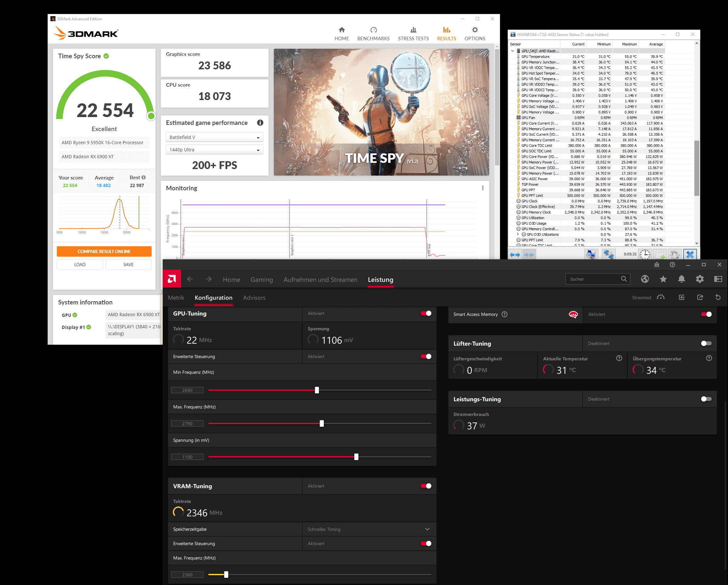Open the Metrik subtab
Screen dimensions: 728x585
[x=176, y=298]
